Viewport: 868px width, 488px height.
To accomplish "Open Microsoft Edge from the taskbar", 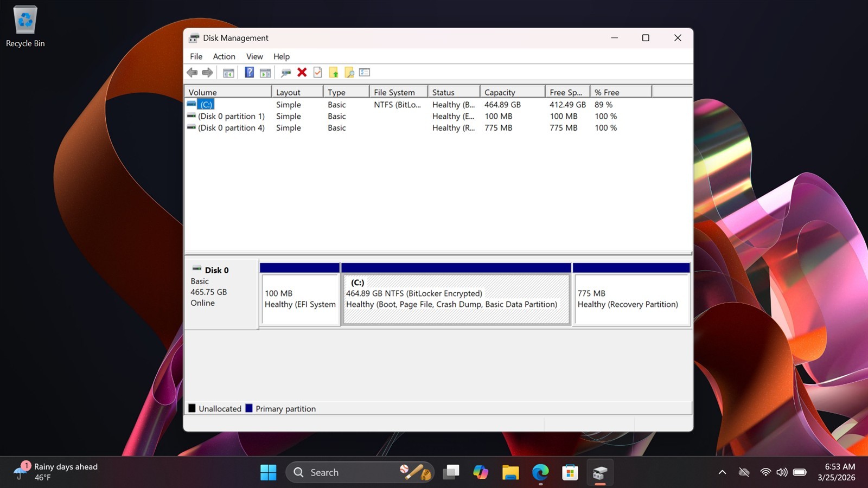I will pyautogui.click(x=540, y=472).
